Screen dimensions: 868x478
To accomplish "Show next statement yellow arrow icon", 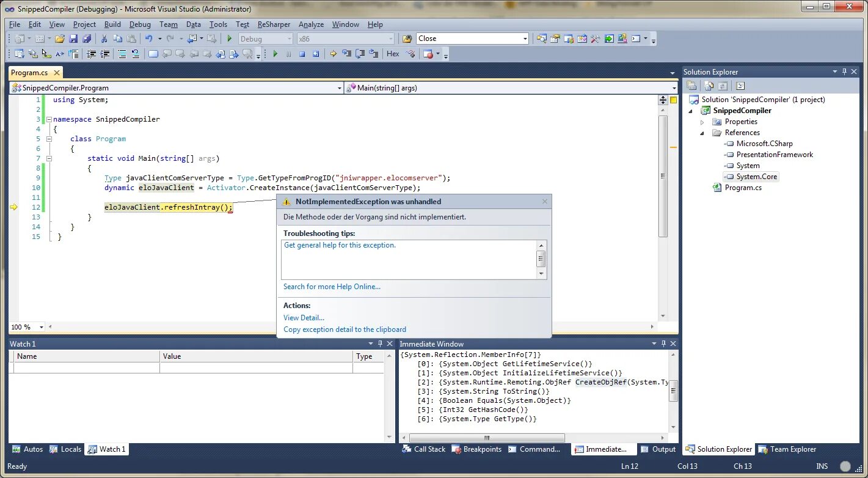I will 333,54.
